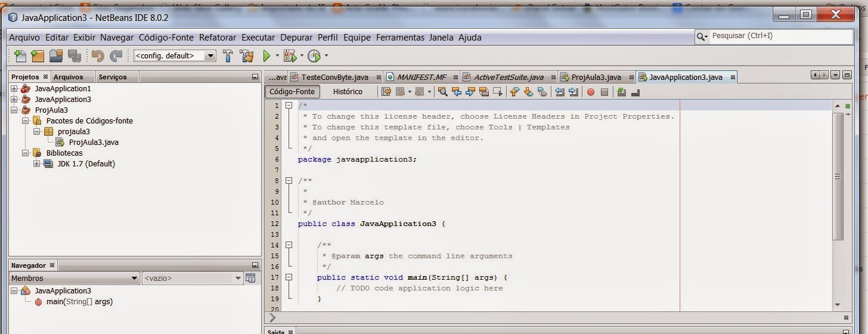Show the open documents list arrow

(835, 75)
